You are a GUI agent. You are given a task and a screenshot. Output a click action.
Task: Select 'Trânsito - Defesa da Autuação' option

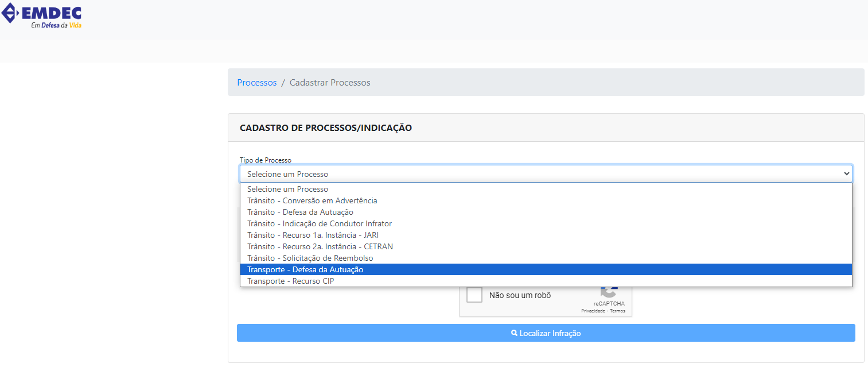300,212
